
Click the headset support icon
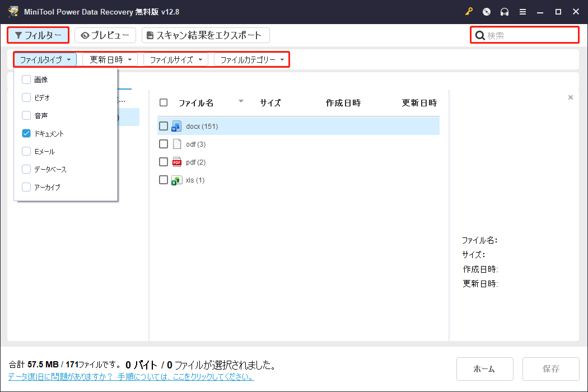click(505, 11)
